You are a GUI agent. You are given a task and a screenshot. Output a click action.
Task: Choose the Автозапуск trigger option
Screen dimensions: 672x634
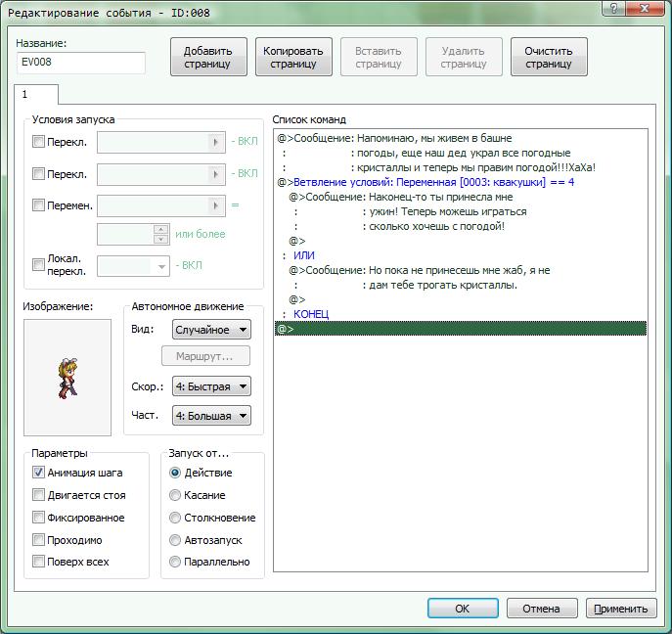pos(176,540)
